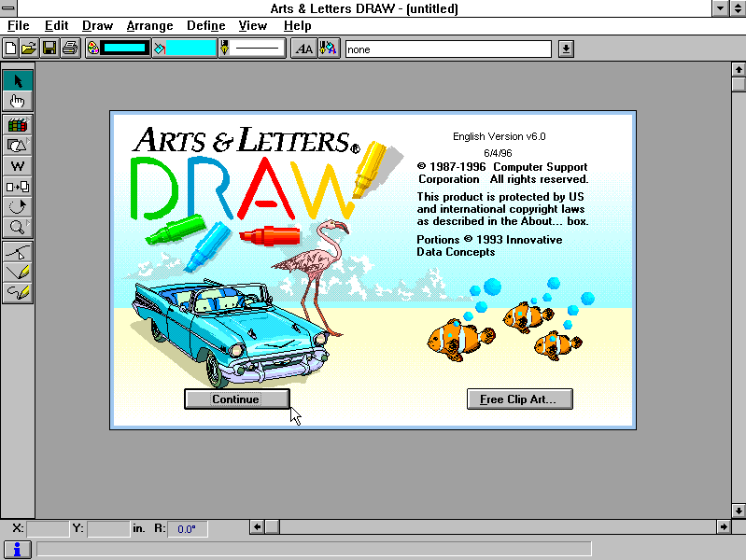This screenshot has width=746, height=560.
Task: Open the Define menu
Action: click(205, 26)
